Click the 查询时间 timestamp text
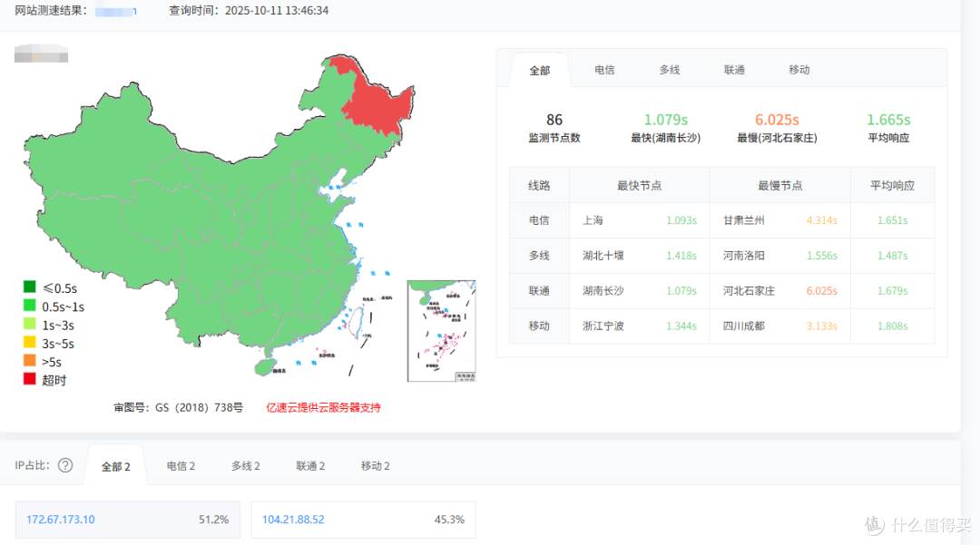Viewport: 980px width, 545px height. pyautogui.click(x=249, y=11)
